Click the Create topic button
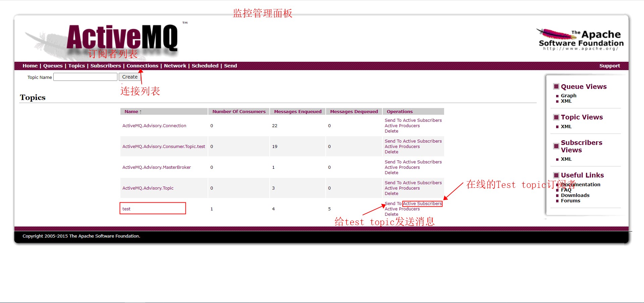 [x=130, y=77]
